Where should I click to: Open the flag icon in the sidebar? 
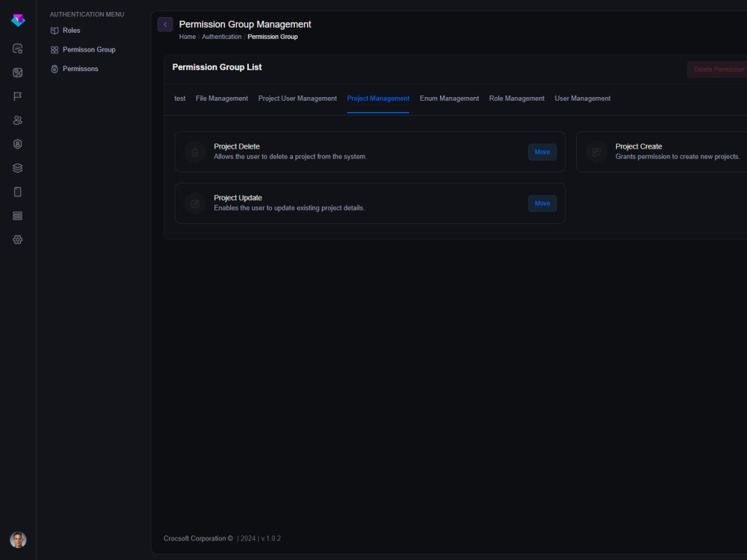18,96
